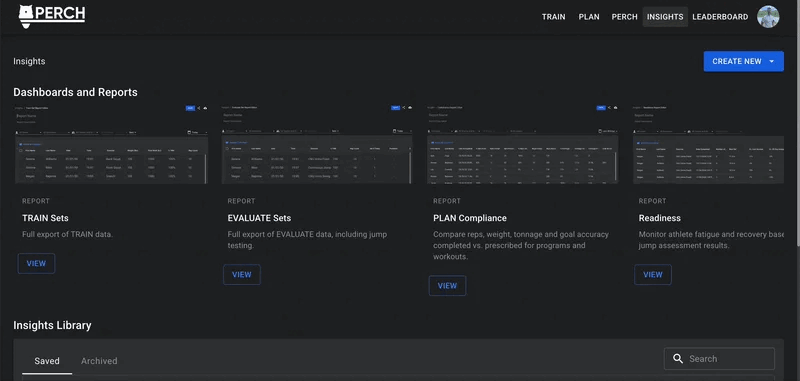Click the Perch logo
This screenshot has height=381, width=800.
point(52,16)
